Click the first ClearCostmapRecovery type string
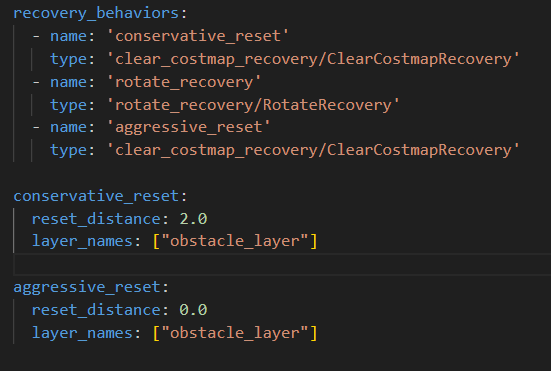The height and width of the screenshot is (371, 551). point(313,59)
